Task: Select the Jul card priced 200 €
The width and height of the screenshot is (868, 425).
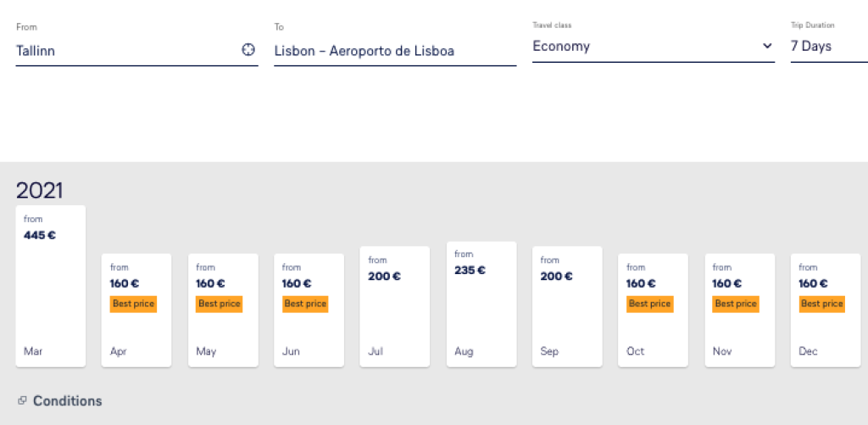Action: click(x=394, y=306)
